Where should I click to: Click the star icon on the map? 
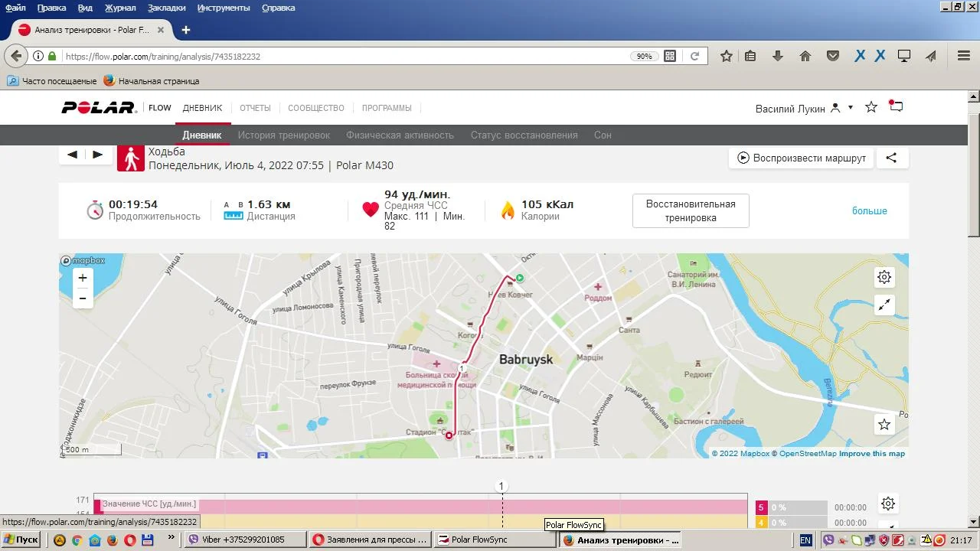pos(884,424)
